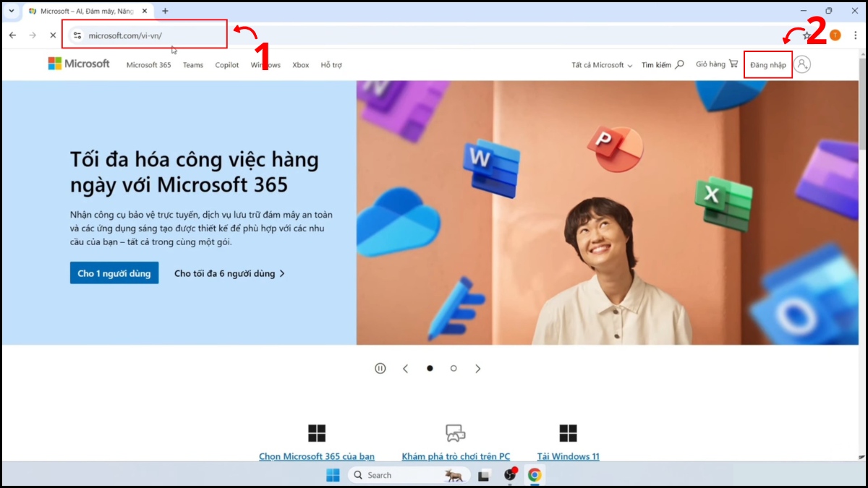The height and width of the screenshot is (488, 868).
Task: Open Tìm kiếm search using the magnifier icon
Action: click(x=680, y=64)
